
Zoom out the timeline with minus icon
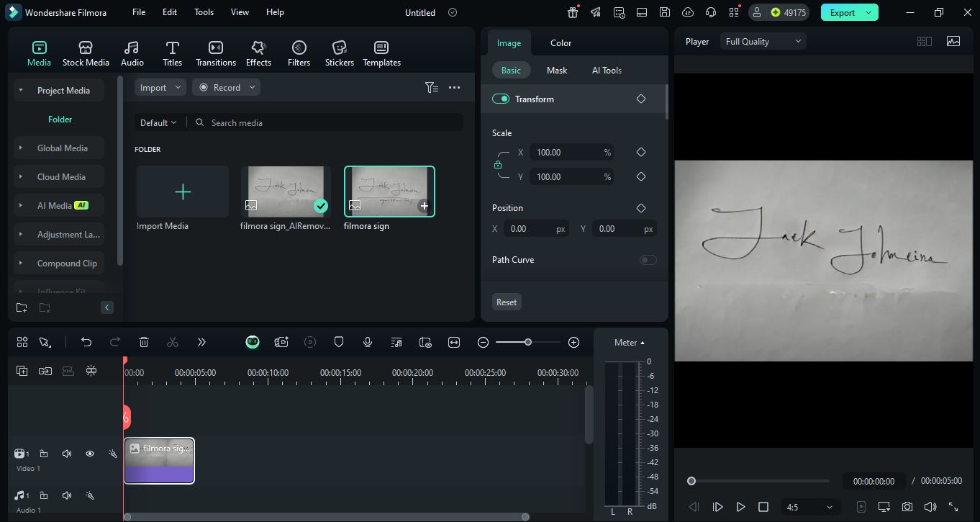[x=483, y=342]
